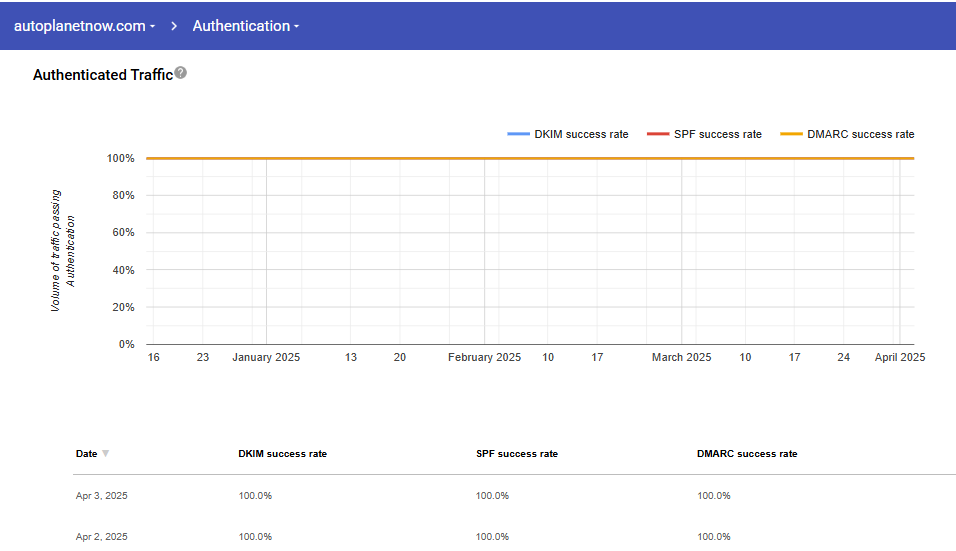Click February 2025 marker on chart axis
Viewport: 956px width, 551px height.
click(x=484, y=357)
